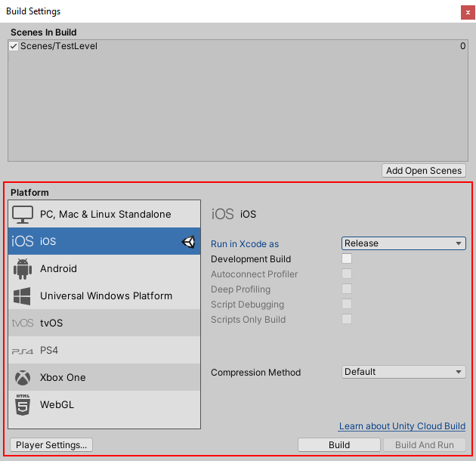Open Learn about Unity Cloud Build link
This screenshot has height=461, width=476.
click(x=402, y=426)
